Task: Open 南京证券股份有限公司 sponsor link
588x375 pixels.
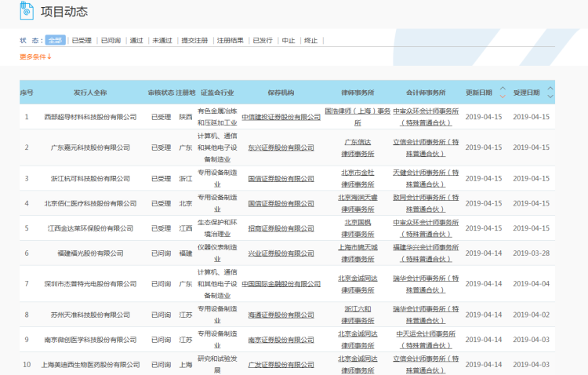Action: pos(281,340)
